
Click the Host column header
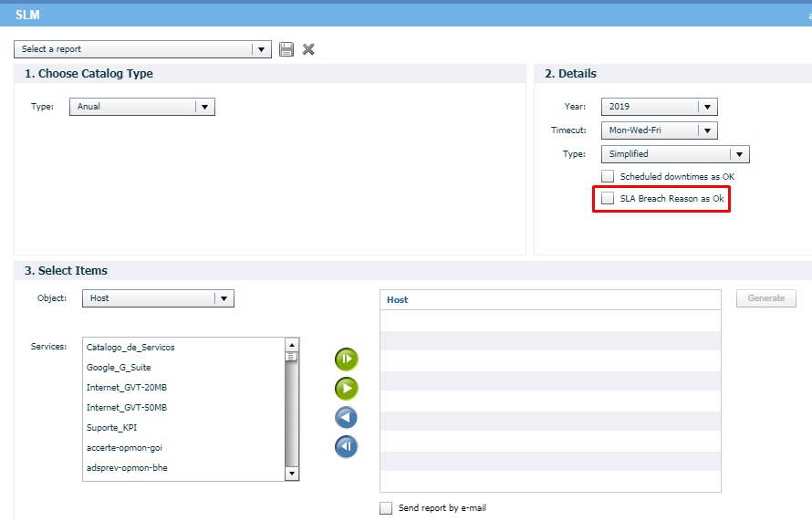(398, 299)
